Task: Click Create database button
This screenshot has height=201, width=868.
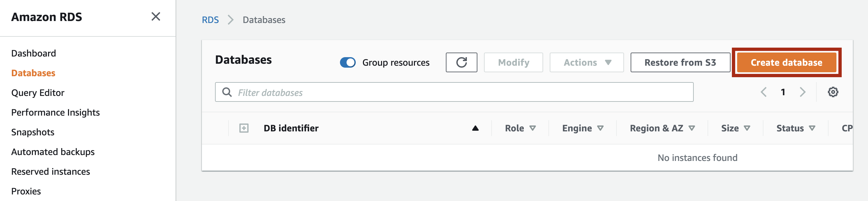Action: [x=786, y=62]
